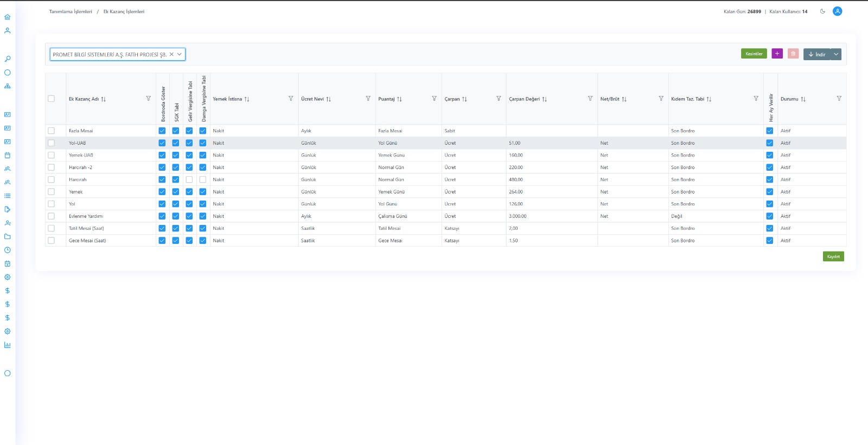Open the İndir dropdown arrow

836,54
